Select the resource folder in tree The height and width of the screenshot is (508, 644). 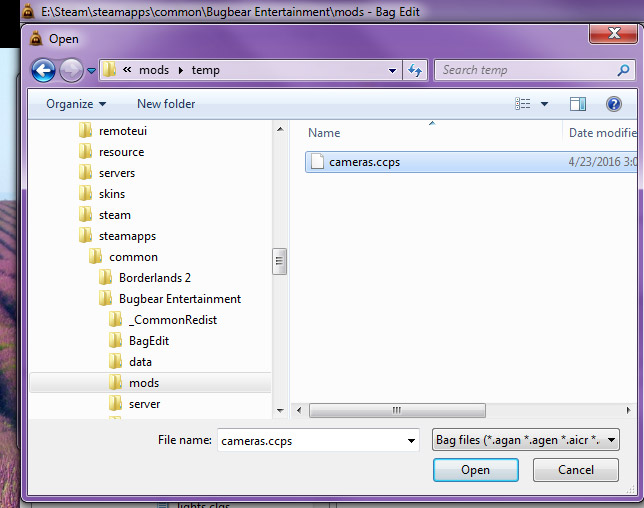pyautogui.click(x=122, y=152)
